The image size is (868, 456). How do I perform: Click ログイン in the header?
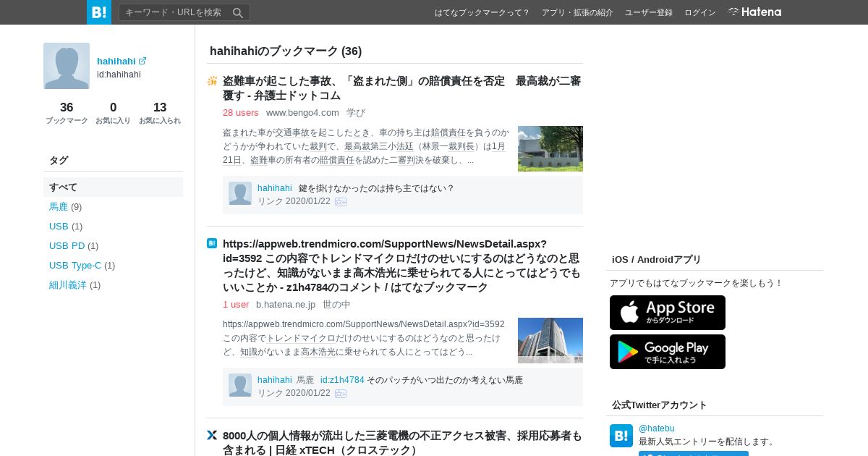[x=700, y=12]
